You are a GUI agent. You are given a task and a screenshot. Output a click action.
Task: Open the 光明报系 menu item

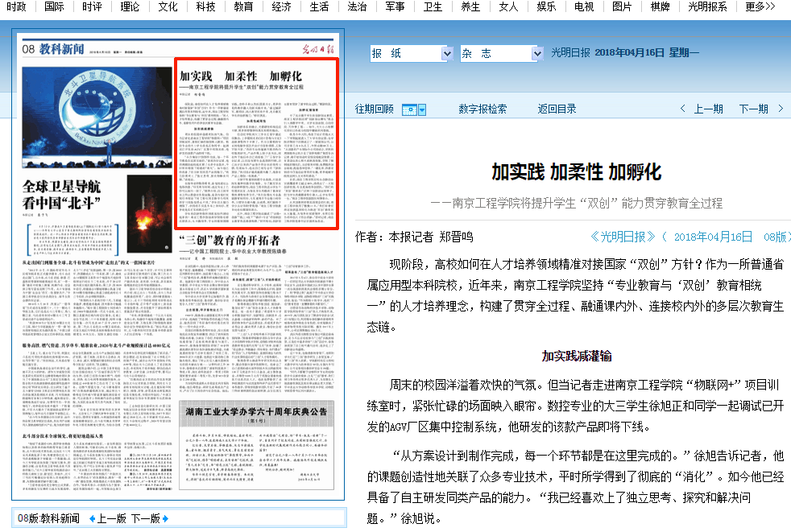[x=707, y=7]
